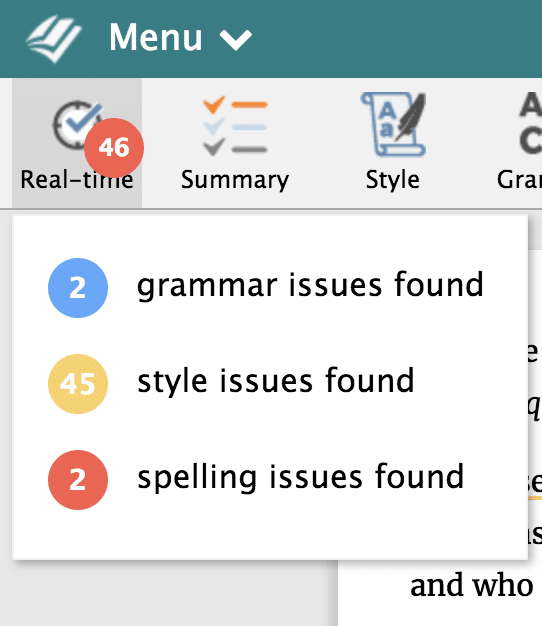The width and height of the screenshot is (542, 626).
Task: Click the Summary label text
Action: (235, 180)
